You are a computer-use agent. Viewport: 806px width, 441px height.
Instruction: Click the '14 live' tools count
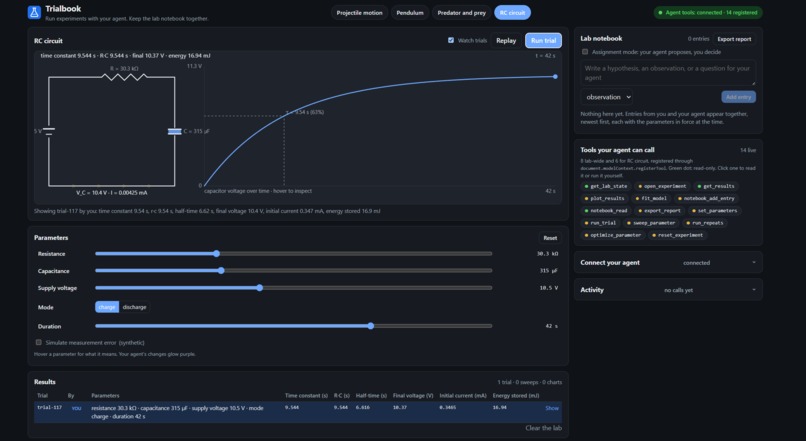click(x=748, y=151)
